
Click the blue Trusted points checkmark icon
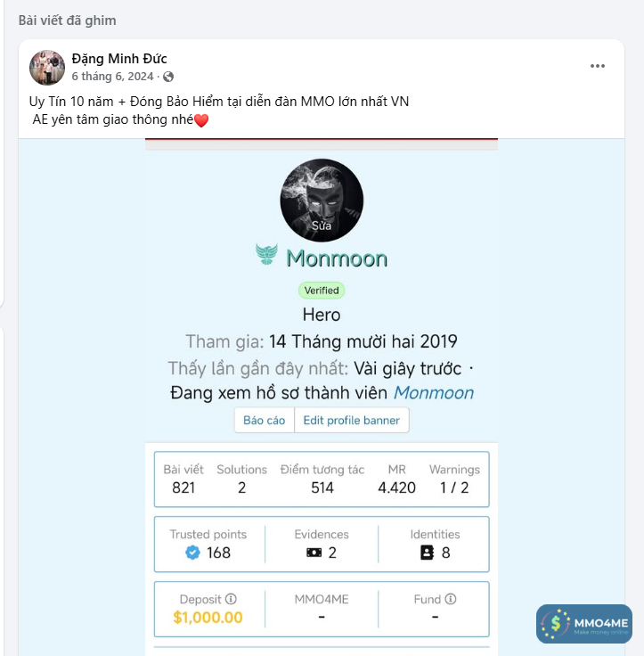[x=192, y=553]
